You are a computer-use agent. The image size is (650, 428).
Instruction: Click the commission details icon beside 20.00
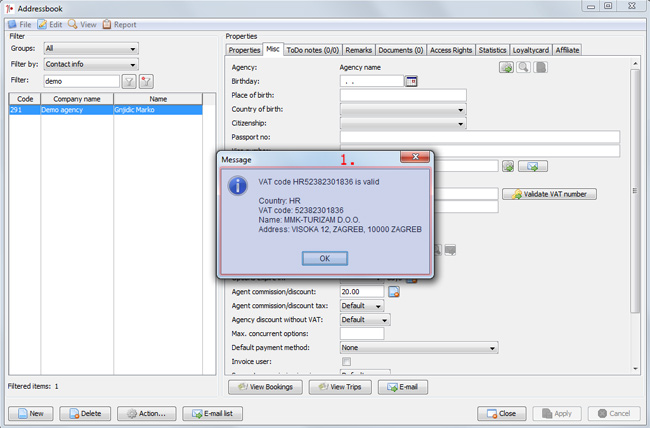click(x=394, y=292)
